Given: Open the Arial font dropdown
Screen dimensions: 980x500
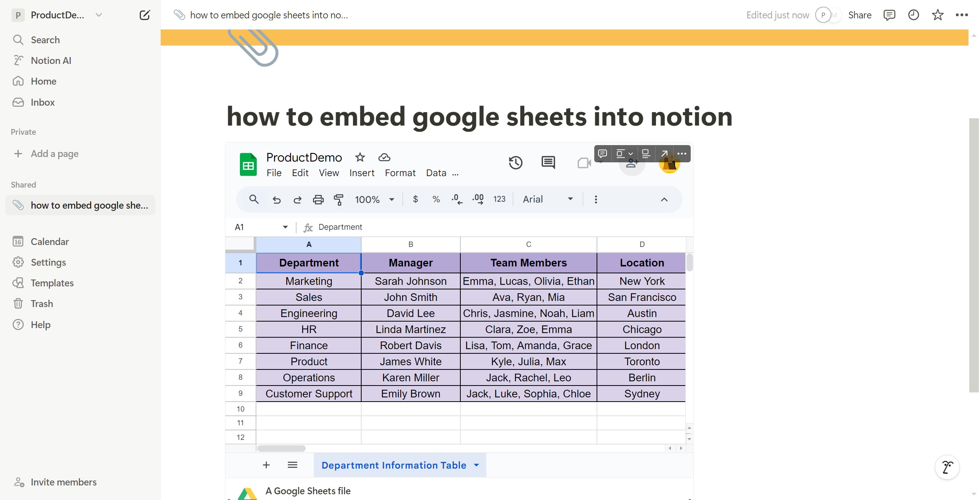Looking at the screenshot, I should coord(548,199).
